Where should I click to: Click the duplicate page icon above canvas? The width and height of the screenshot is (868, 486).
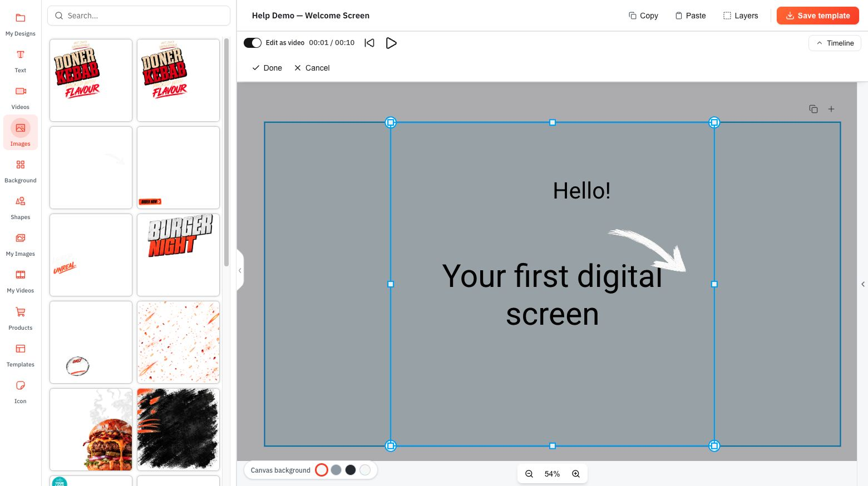coord(813,109)
